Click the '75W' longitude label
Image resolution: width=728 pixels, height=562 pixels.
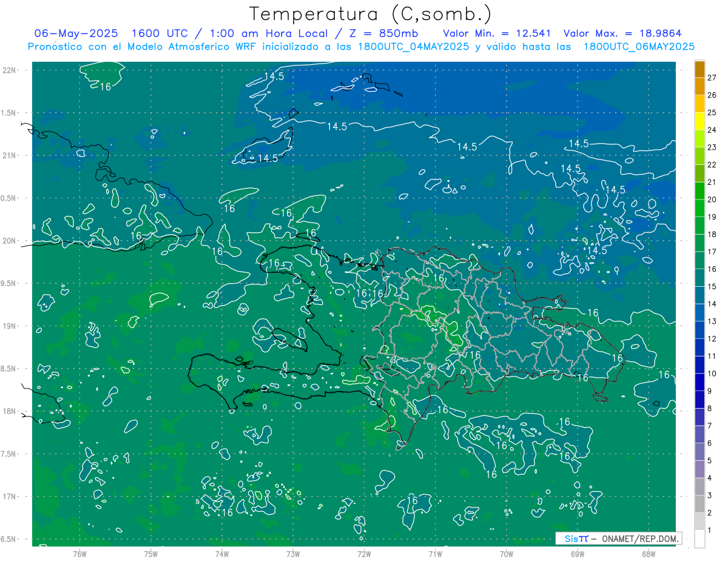(x=151, y=554)
